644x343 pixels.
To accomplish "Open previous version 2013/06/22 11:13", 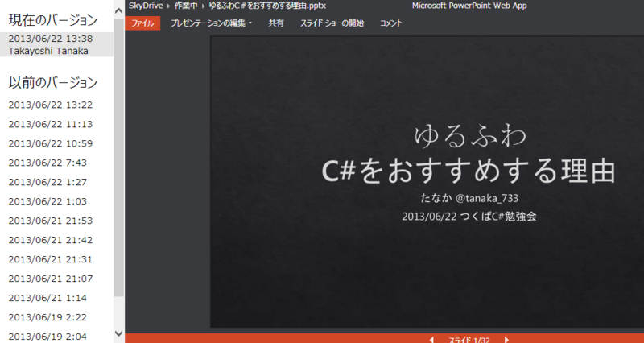I will tap(51, 124).
